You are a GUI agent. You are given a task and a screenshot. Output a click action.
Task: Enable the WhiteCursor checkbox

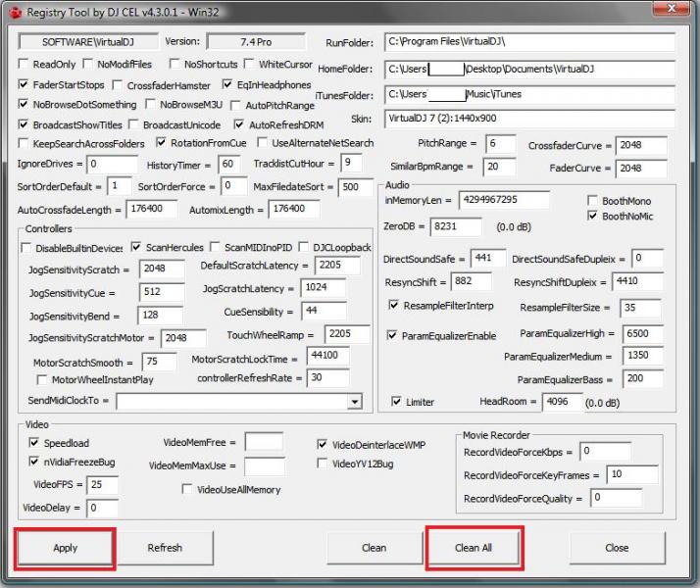250,64
